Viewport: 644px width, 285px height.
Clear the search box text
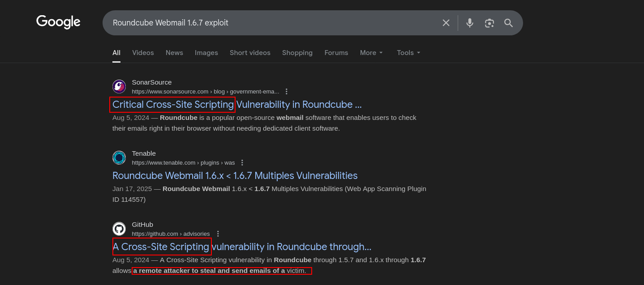(446, 23)
